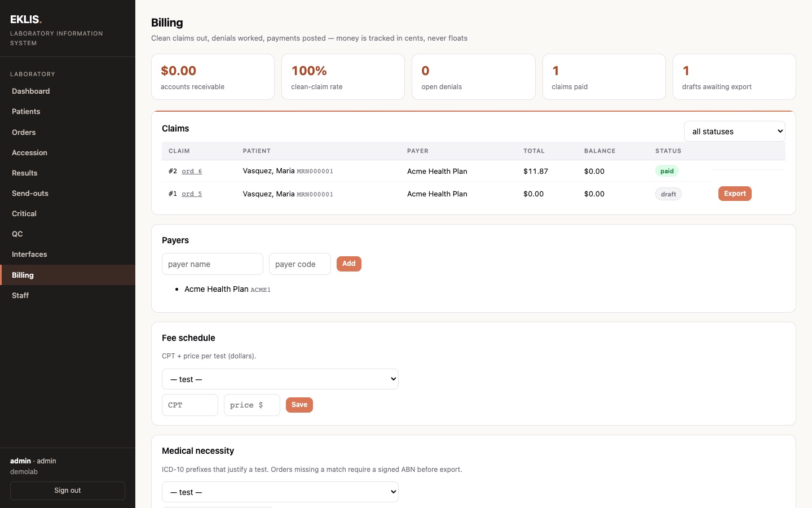
Task: Open order link ord 6
Action: [192, 171]
